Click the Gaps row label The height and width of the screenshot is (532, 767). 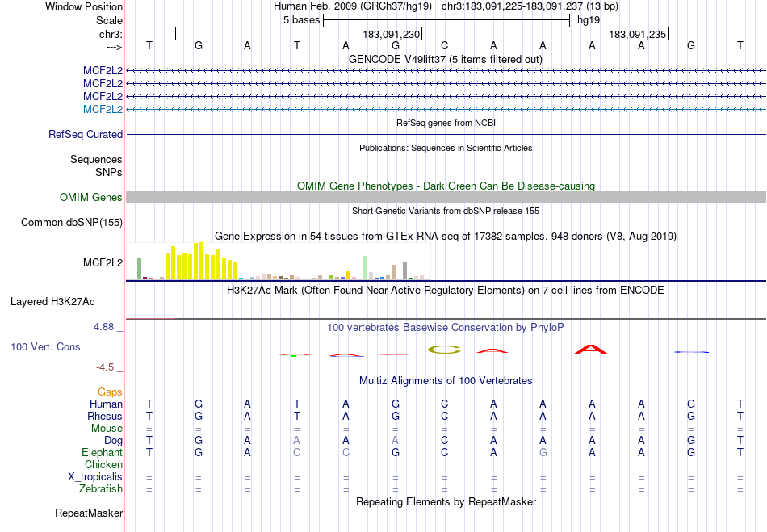(110, 392)
